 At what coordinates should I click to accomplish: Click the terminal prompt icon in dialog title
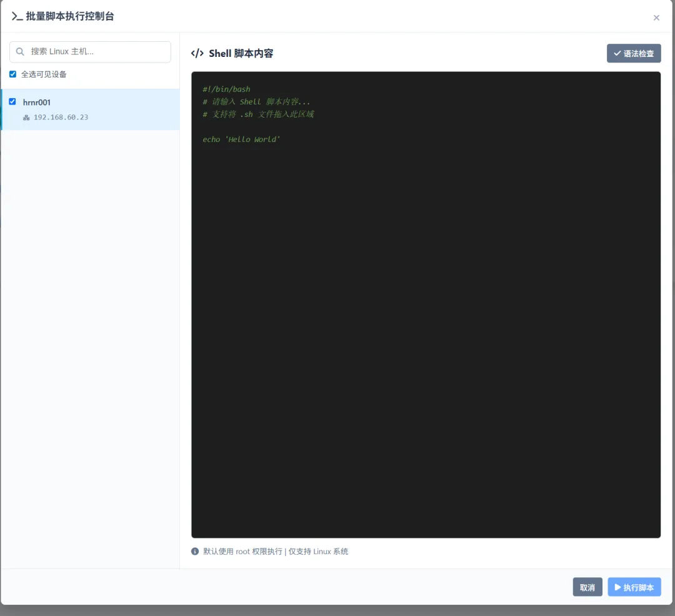[17, 16]
